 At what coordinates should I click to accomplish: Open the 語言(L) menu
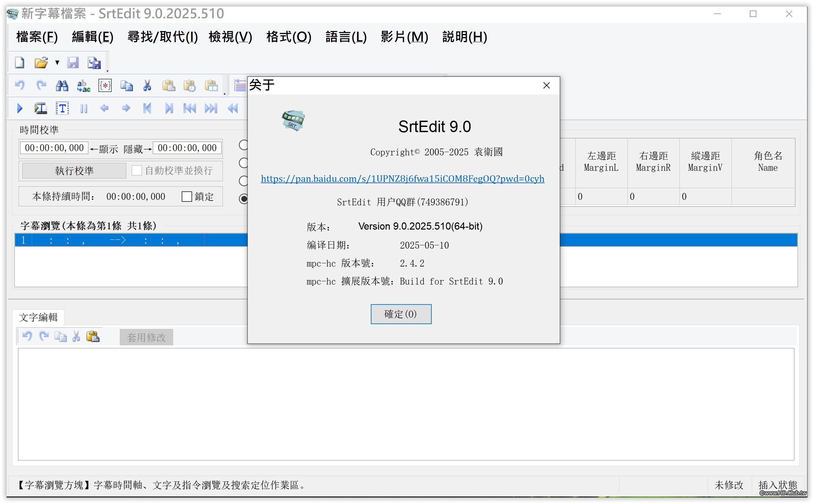(346, 37)
